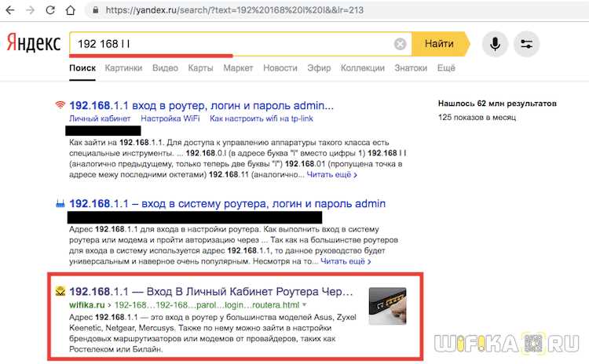Go back with the browser back arrow
Image resolution: width=589 pixels, height=364 pixels.
point(10,10)
